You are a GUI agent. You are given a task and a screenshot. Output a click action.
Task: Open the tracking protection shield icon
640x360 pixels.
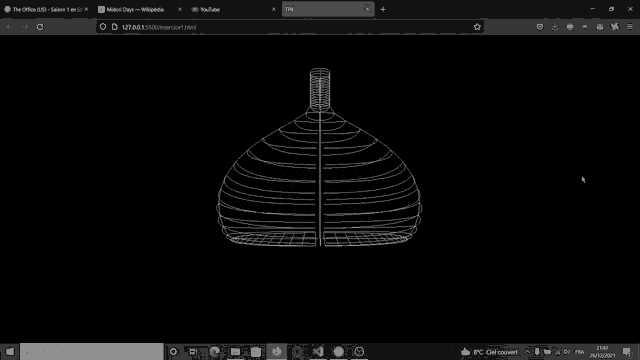point(103,27)
